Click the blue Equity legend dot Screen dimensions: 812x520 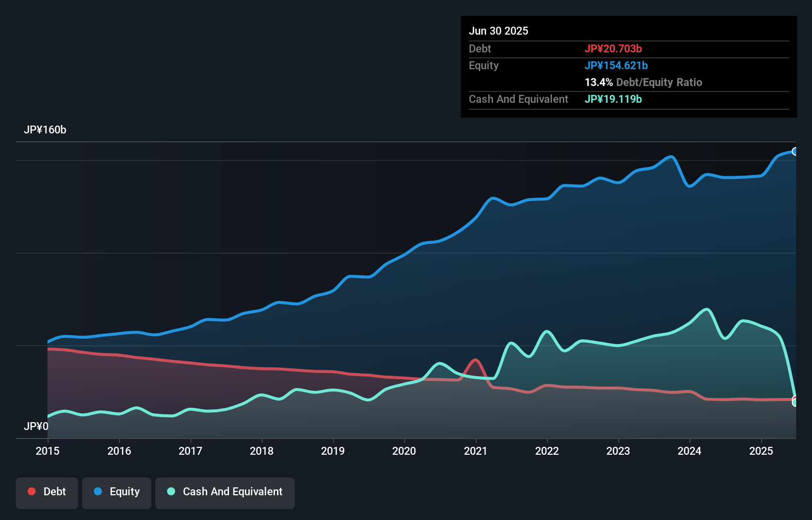pos(98,491)
